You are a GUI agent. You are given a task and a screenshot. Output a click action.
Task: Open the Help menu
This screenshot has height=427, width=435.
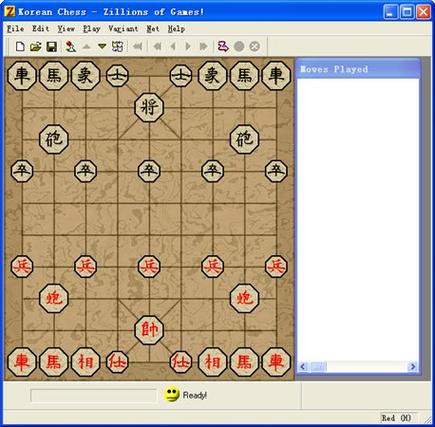[176, 29]
